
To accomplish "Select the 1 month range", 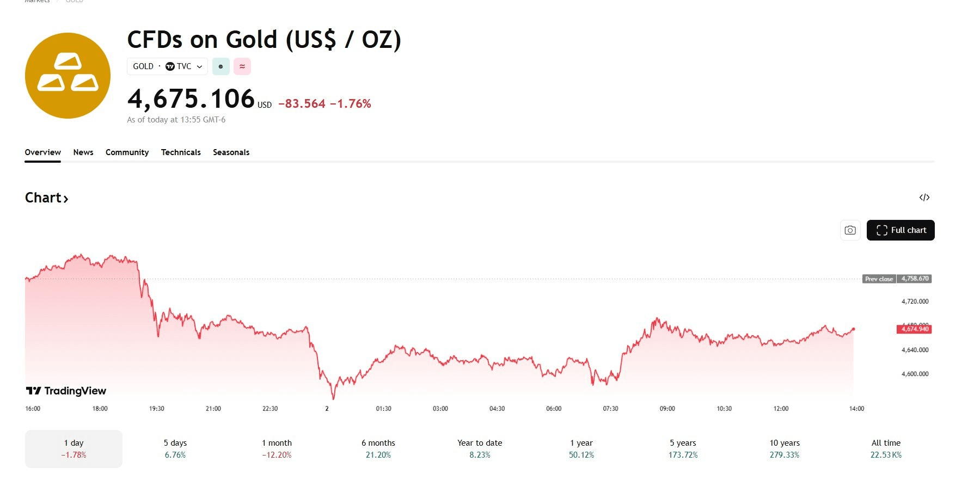I will (x=277, y=448).
